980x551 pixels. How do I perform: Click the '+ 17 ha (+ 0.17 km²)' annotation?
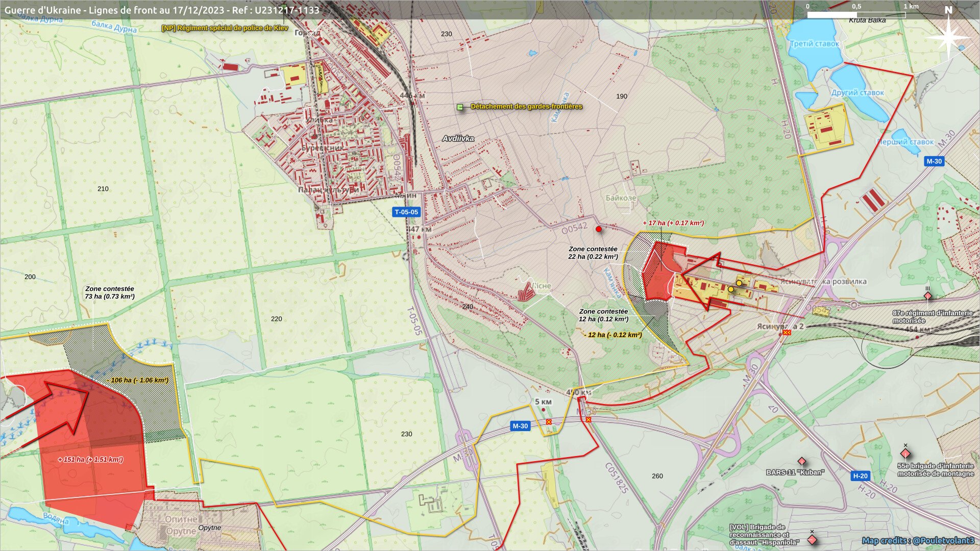[x=673, y=223]
